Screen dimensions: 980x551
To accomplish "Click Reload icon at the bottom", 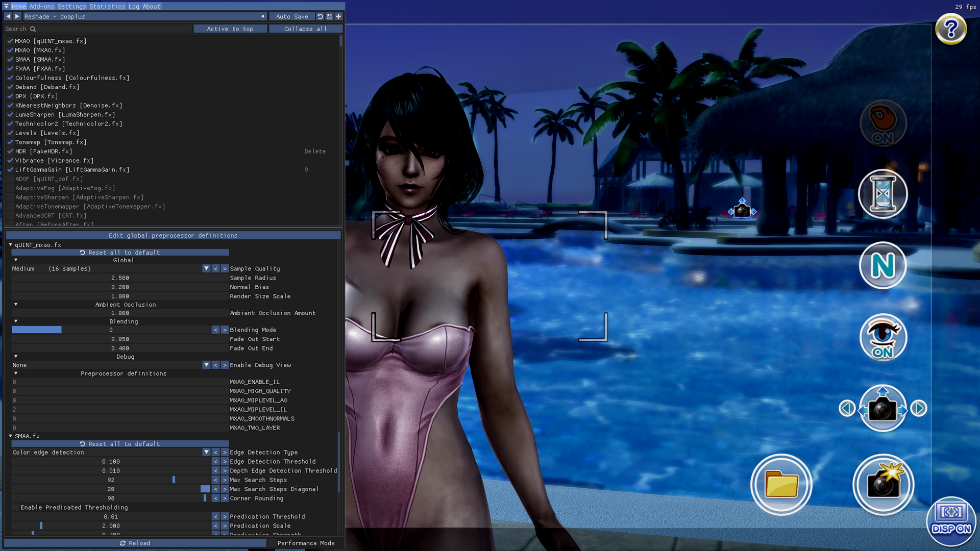I will click(122, 543).
